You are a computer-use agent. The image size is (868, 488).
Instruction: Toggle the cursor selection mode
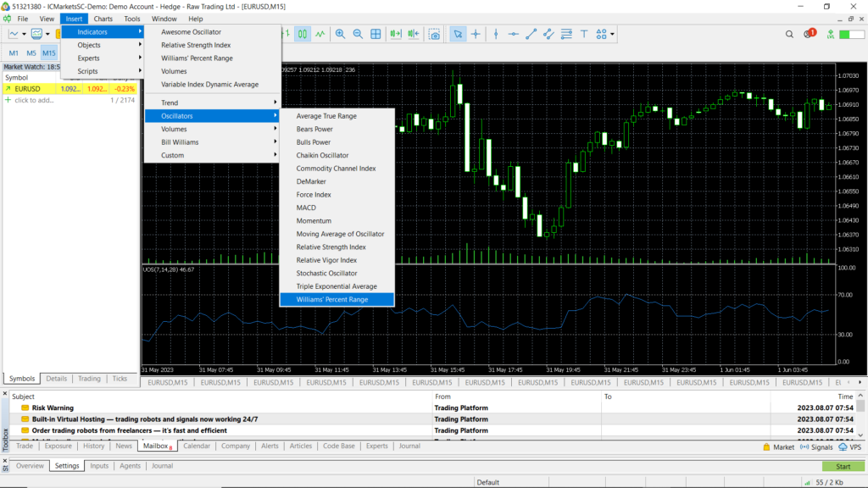click(458, 34)
